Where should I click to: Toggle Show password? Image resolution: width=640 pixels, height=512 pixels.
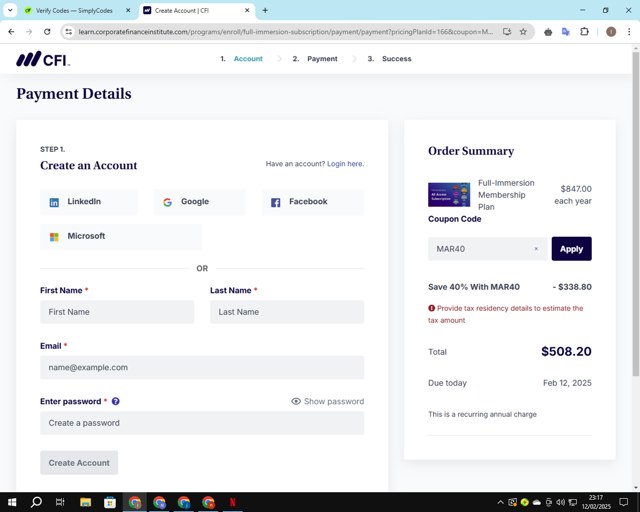327,401
